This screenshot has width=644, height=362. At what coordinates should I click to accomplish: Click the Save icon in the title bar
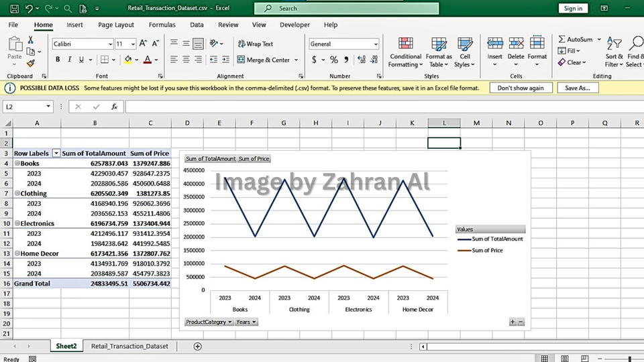point(13,9)
